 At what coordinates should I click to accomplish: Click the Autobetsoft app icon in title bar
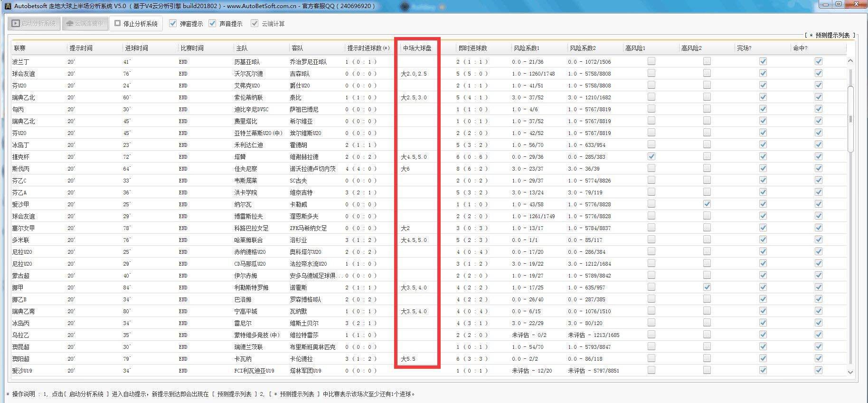8,6
